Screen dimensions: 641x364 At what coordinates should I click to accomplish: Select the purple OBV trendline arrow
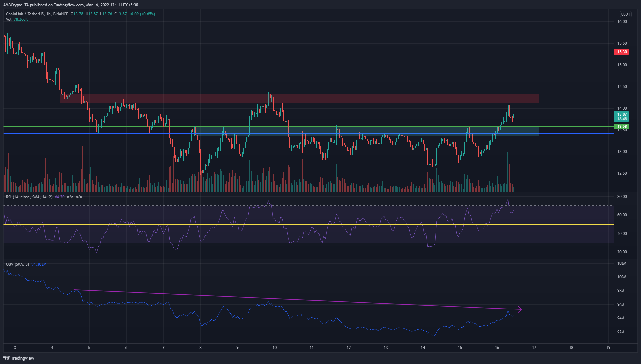(x=297, y=300)
